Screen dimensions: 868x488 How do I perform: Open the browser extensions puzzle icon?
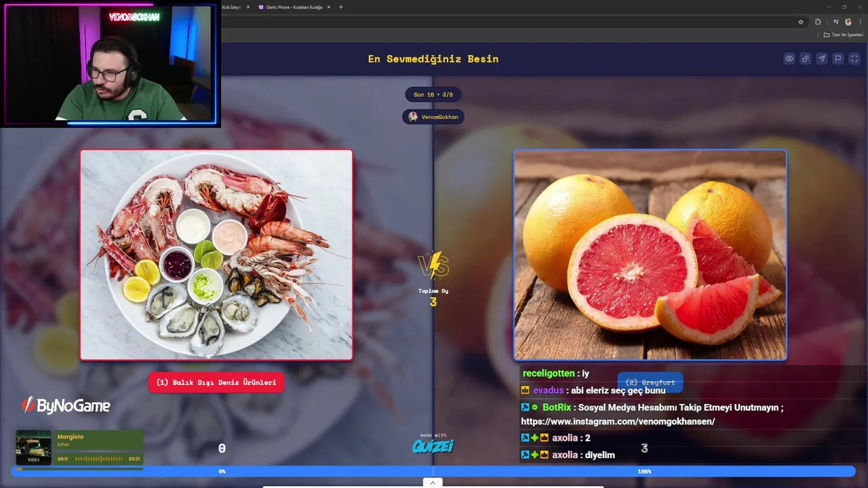pos(818,22)
